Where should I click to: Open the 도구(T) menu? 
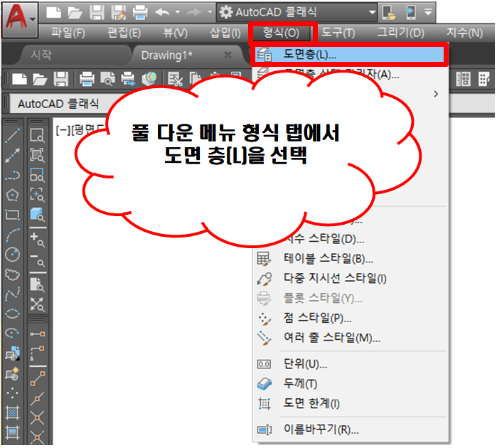point(338,33)
